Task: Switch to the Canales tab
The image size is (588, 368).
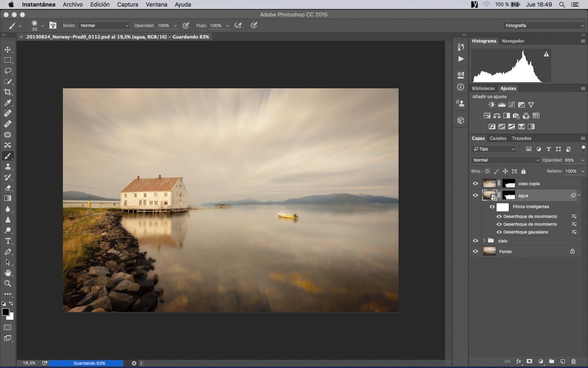Action: tap(498, 138)
